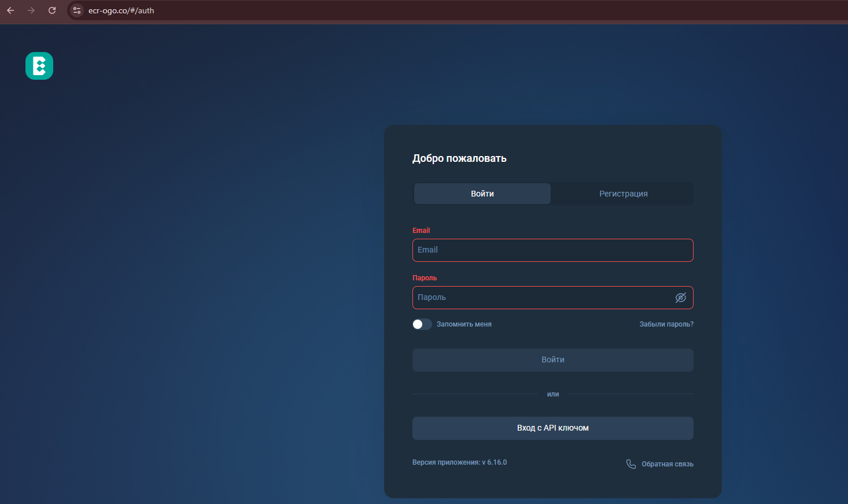
Task: Click the ecr-ogo.co address bar URL
Action: (121, 10)
